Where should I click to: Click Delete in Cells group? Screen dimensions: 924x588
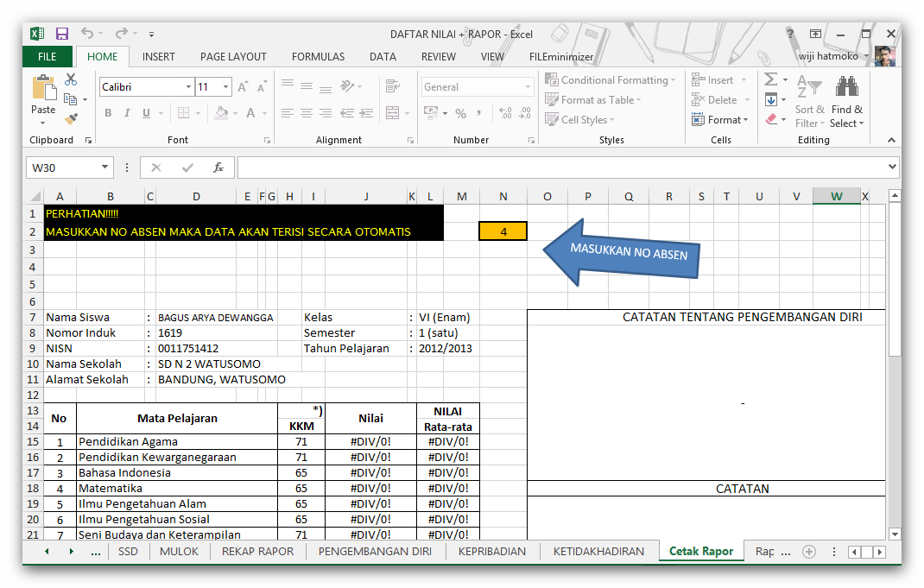pyautogui.click(x=714, y=99)
